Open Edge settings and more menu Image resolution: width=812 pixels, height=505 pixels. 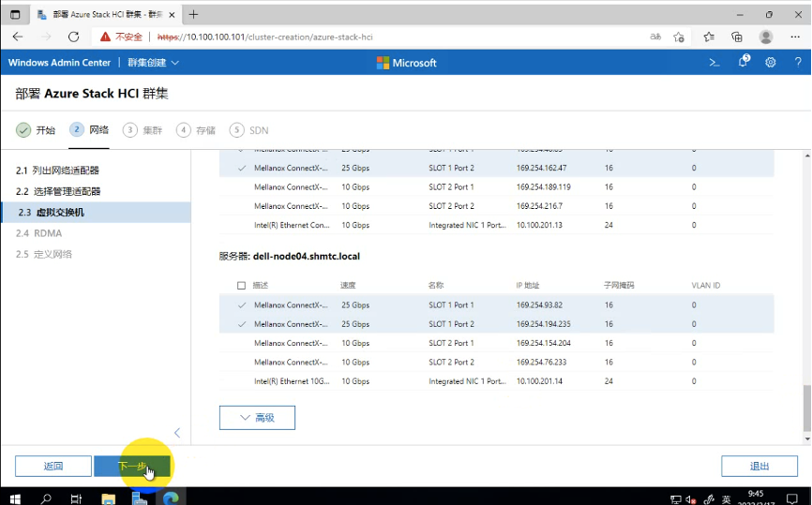click(x=795, y=37)
